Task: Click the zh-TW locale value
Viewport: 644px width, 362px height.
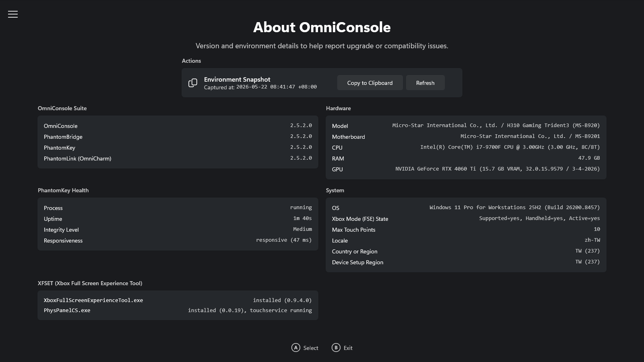Action: (592, 240)
